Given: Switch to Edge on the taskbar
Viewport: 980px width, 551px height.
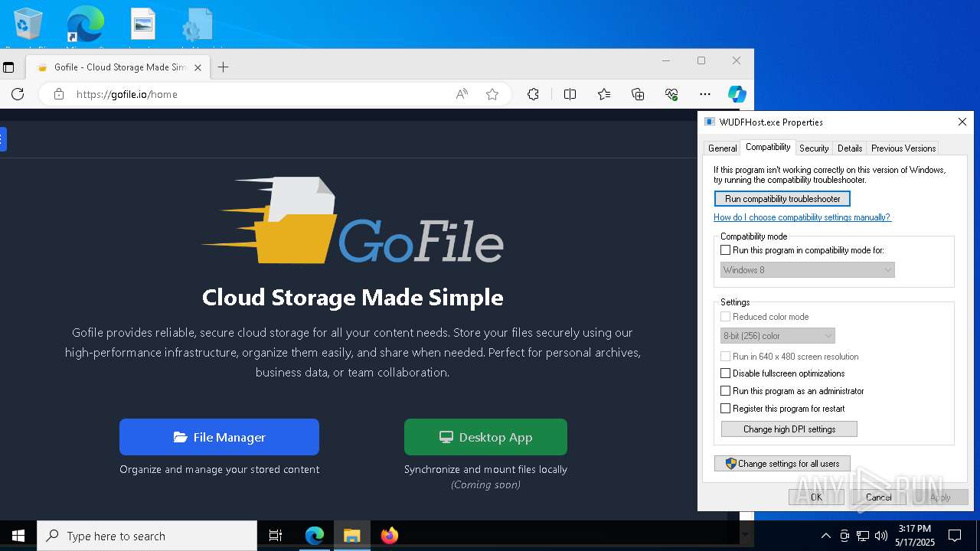Looking at the screenshot, I should (315, 536).
